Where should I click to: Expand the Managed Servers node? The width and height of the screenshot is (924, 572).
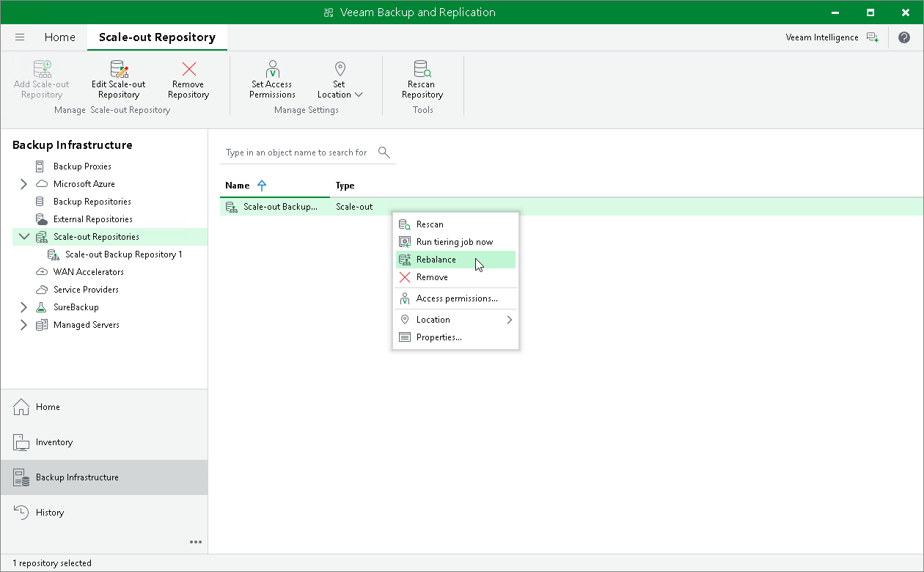click(x=23, y=325)
